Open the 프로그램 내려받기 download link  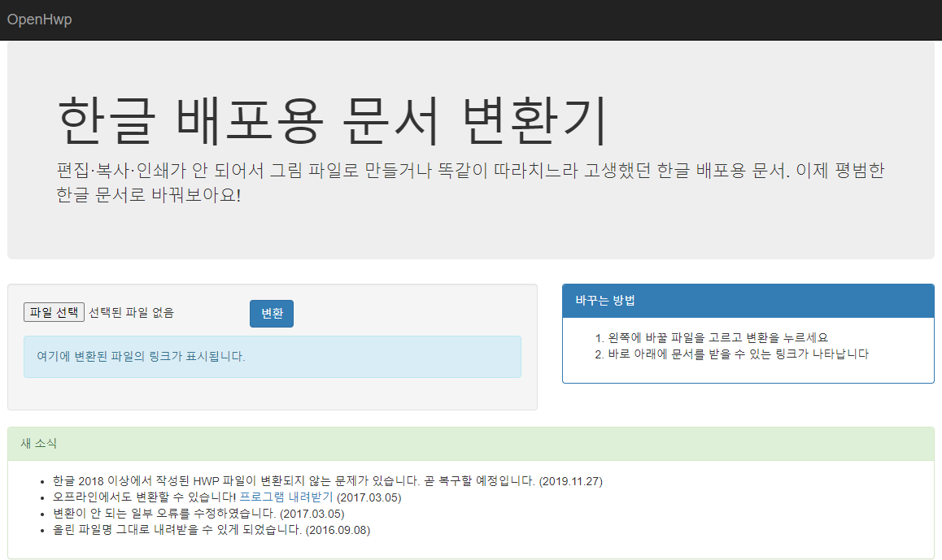[x=286, y=497]
